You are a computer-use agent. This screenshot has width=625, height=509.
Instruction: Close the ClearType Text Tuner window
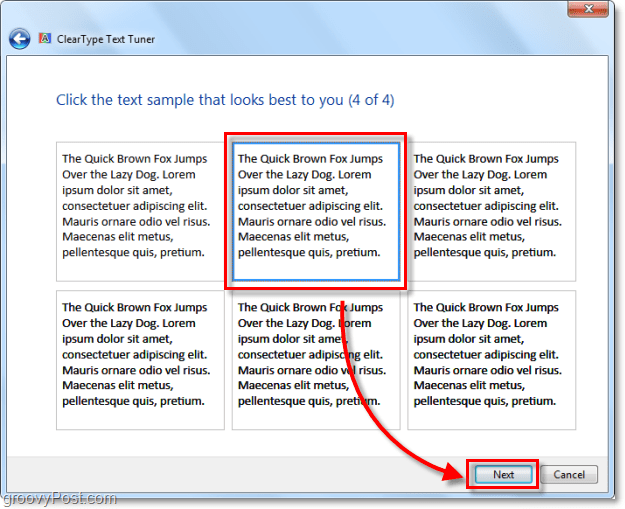(588, 9)
